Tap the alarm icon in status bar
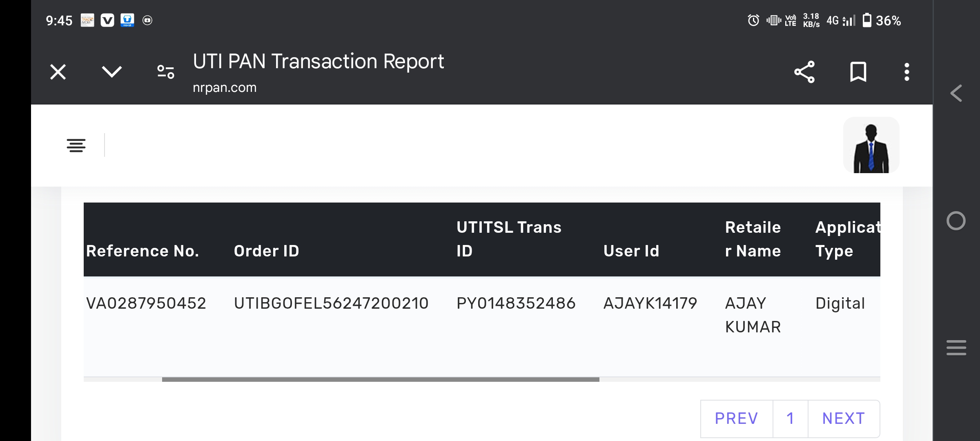980x441 pixels. [753, 20]
